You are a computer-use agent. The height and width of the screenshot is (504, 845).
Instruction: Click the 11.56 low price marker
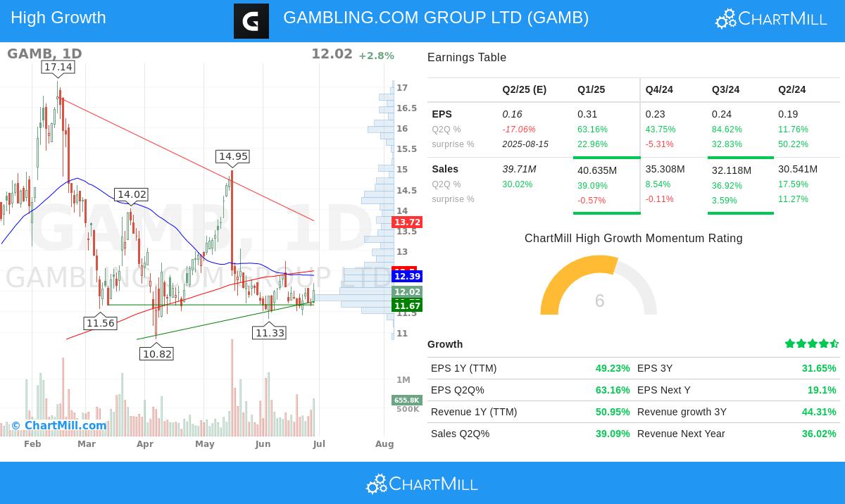(100, 323)
